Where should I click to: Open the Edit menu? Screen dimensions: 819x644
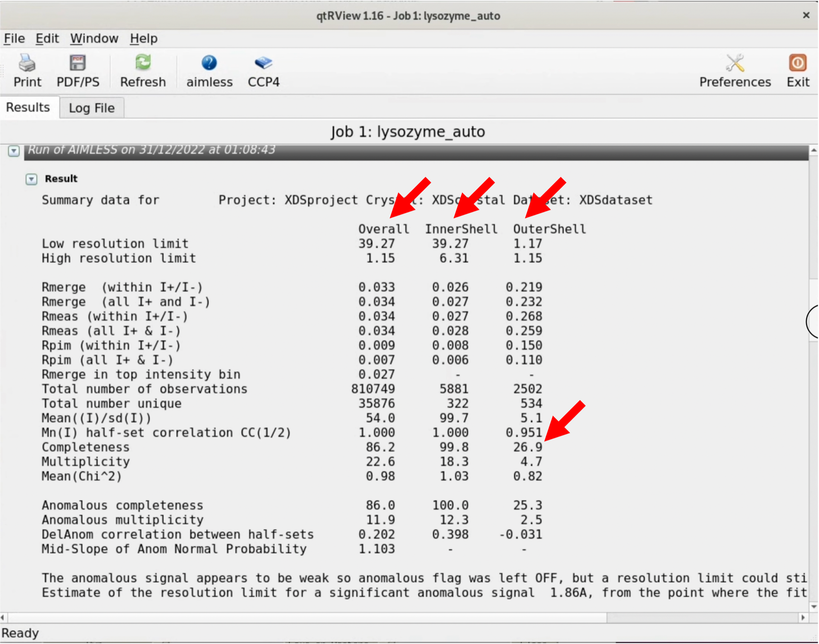point(47,38)
